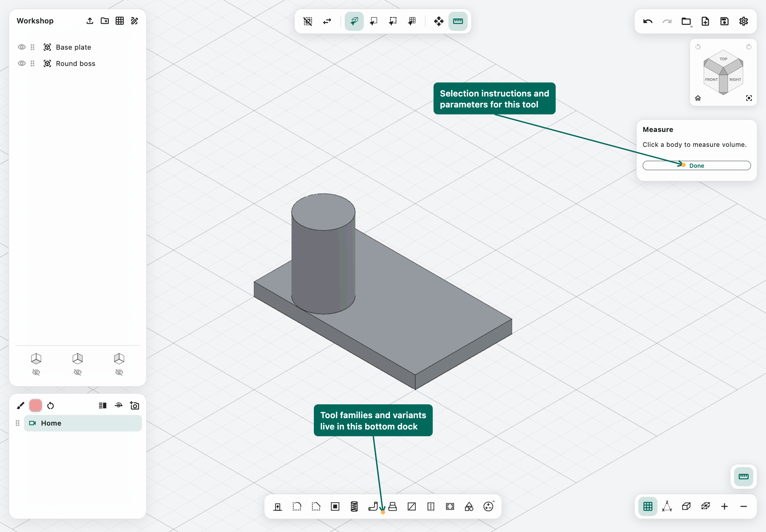This screenshot has width=766, height=532.
Task: Click the FRONT face of view cube
Action: pos(711,79)
